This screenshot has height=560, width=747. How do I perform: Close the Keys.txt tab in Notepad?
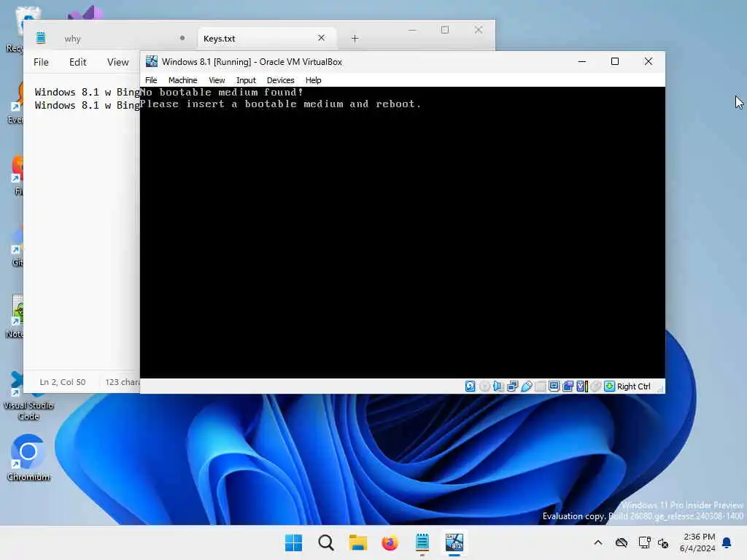(322, 38)
